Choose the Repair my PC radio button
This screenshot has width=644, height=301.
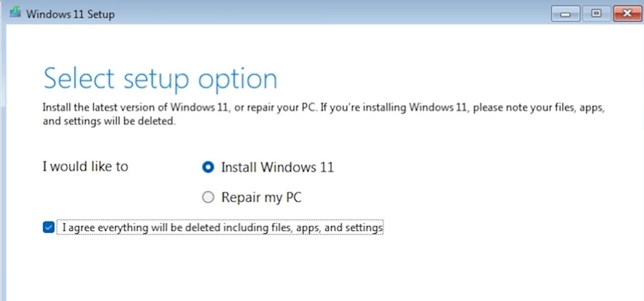(209, 198)
